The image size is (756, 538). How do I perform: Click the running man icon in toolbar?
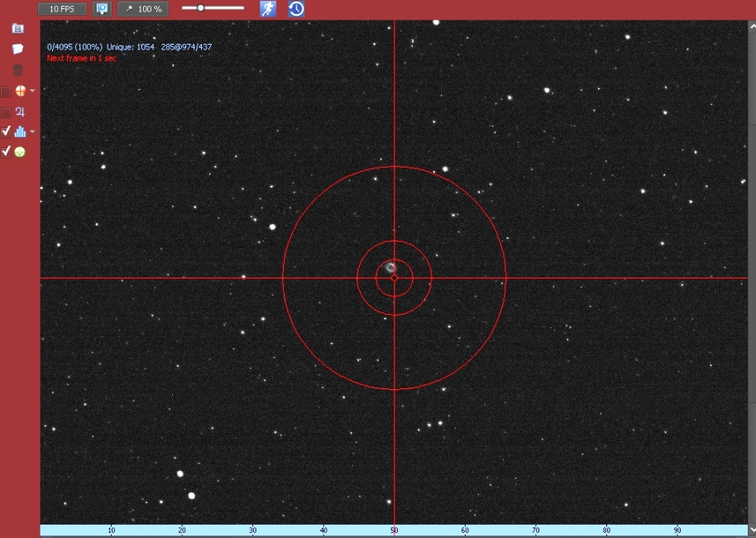coord(268,9)
